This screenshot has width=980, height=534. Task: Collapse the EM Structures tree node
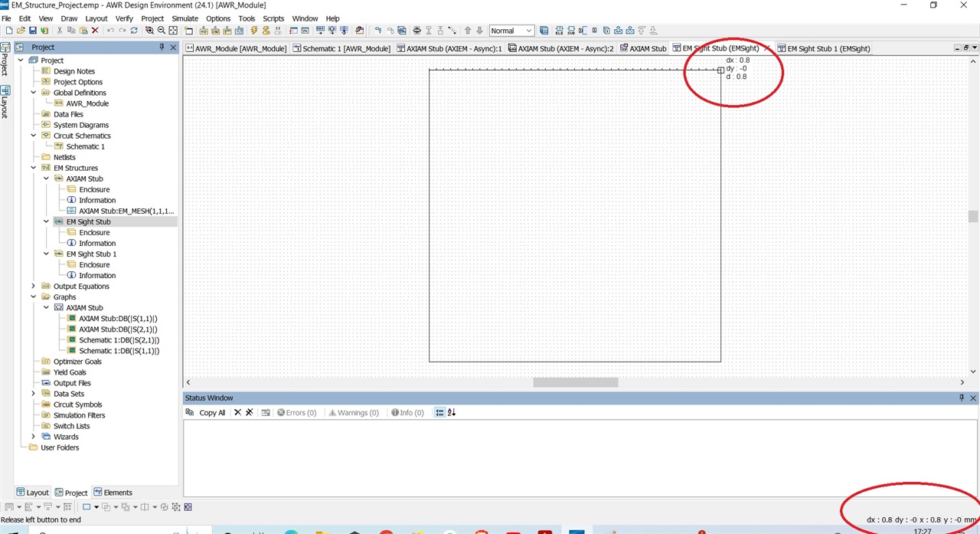pos(34,168)
